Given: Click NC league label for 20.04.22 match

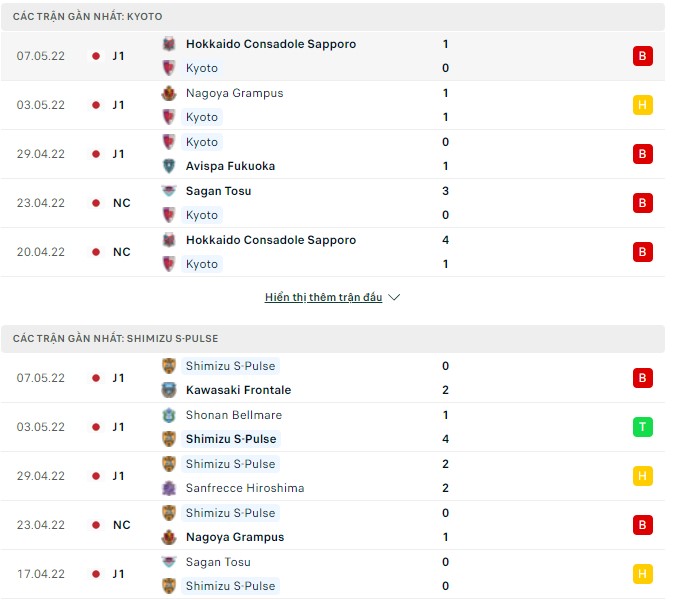Looking at the screenshot, I should [x=121, y=252].
